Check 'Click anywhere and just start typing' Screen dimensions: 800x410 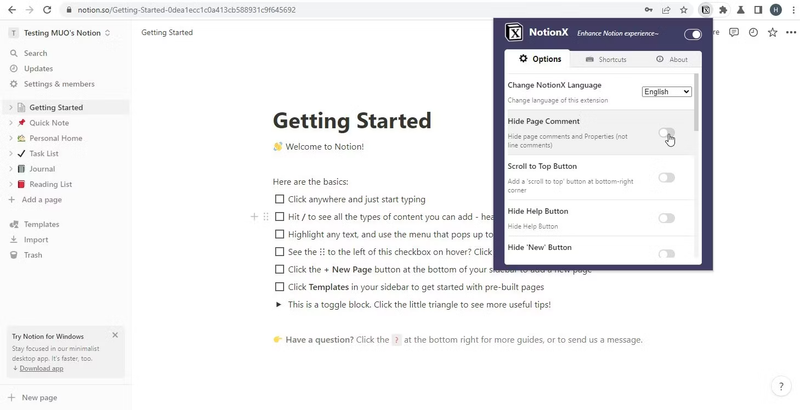click(279, 199)
